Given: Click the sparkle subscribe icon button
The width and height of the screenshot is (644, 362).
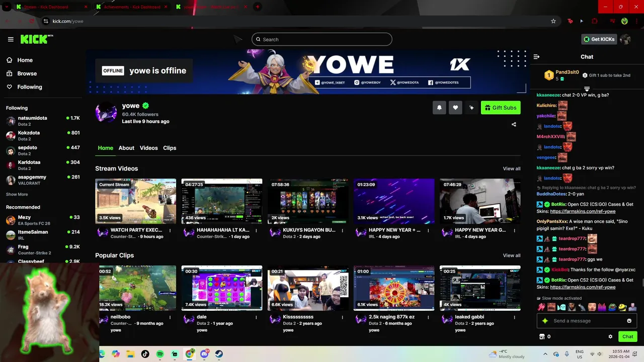Looking at the screenshot, I should 471,108.
